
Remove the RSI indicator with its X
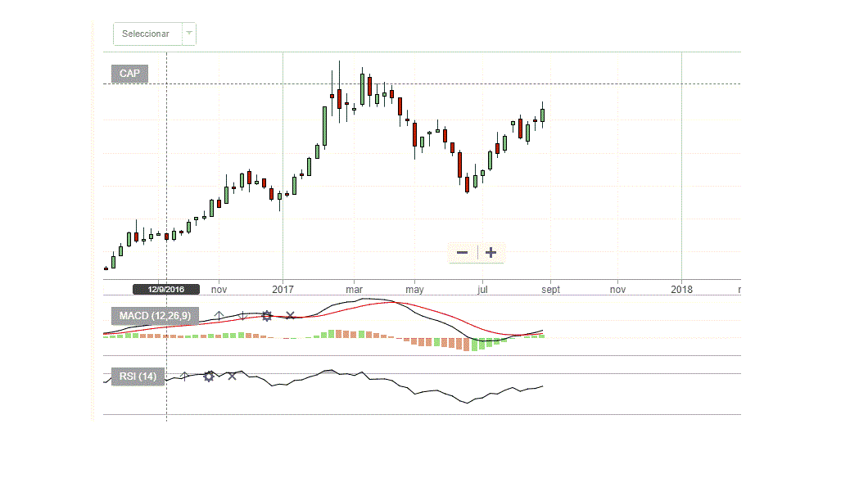point(232,377)
